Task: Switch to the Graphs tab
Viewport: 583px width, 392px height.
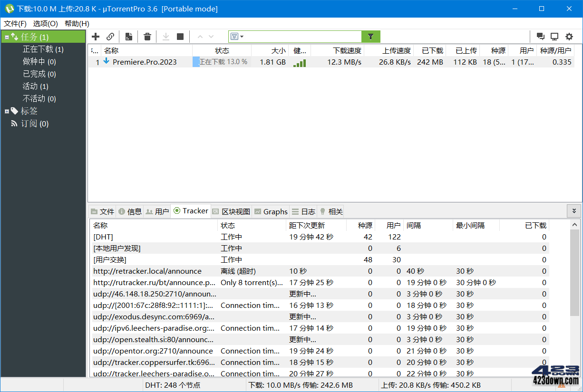Action: coord(271,211)
